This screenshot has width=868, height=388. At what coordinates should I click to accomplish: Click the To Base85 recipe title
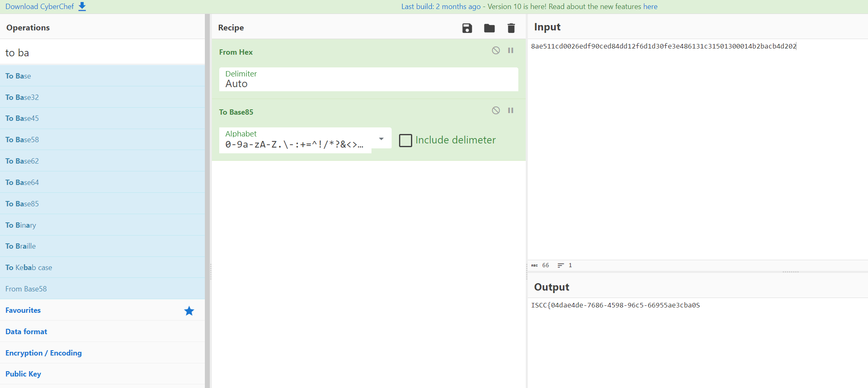236,112
